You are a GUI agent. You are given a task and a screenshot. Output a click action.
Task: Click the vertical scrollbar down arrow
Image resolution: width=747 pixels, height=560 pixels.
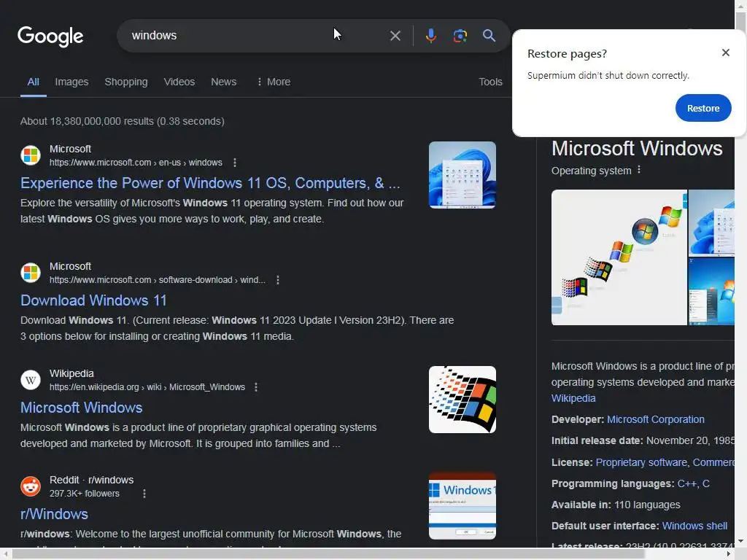[x=740, y=542]
